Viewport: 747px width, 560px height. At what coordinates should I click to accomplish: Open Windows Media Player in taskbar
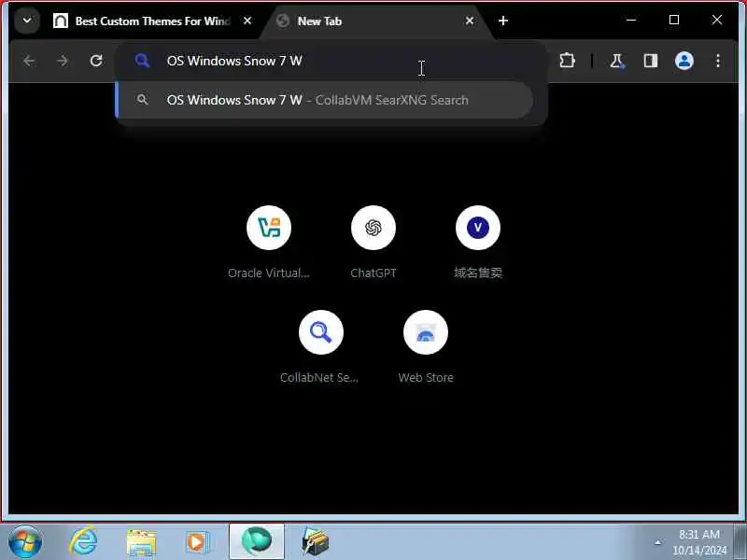click(198, 542)
